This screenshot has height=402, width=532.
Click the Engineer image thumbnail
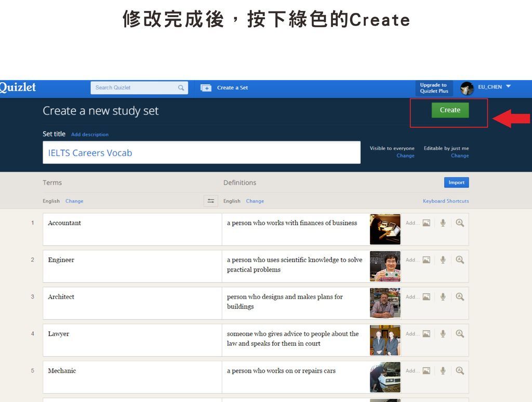pos(385,266)
